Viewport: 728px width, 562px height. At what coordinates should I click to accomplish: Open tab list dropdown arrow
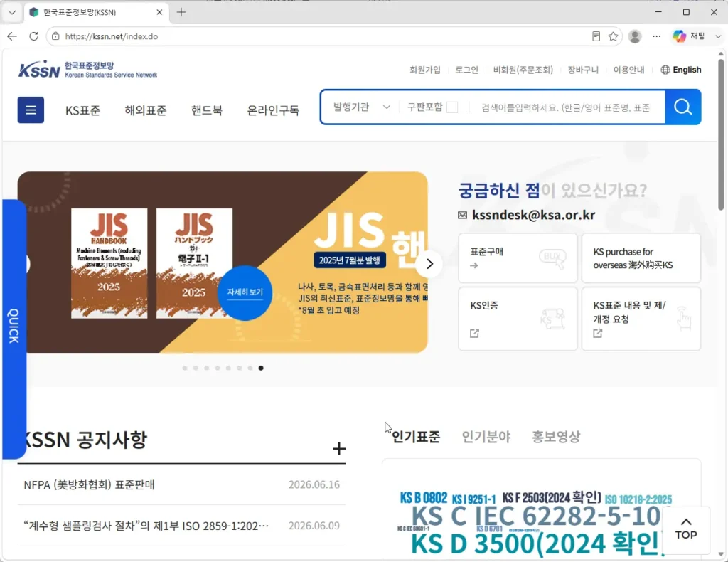pyautogui.click(x=12, y=12)
